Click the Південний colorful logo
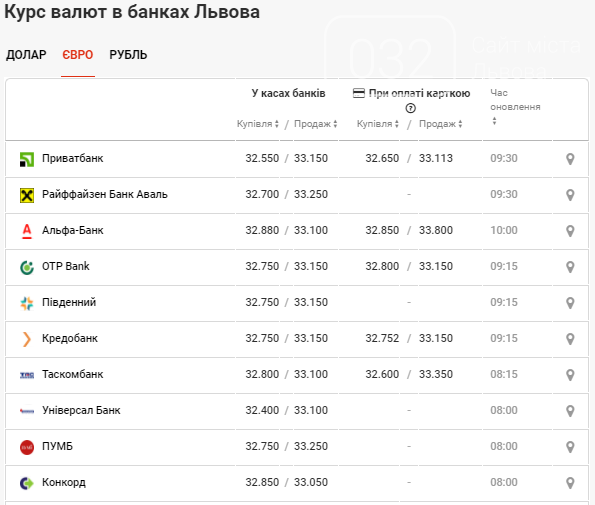This screenshot has width=595, height=505. tap(27, 303)
